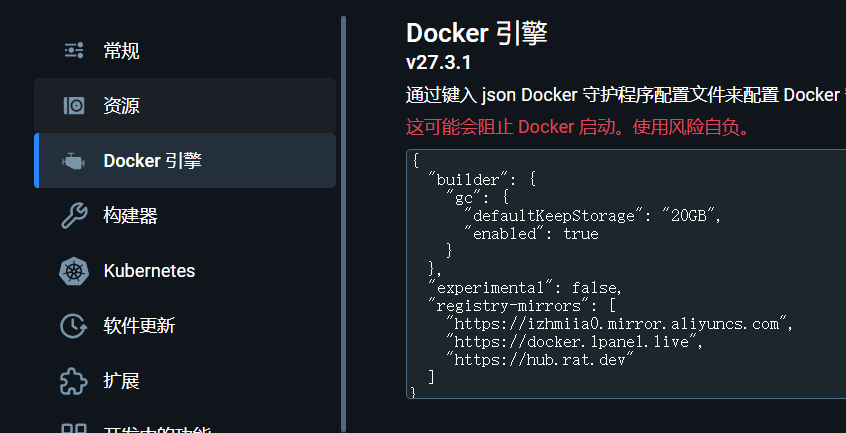Click the Extensions (扩展) puzzle piece icon
The height and width of the screenshot is (433, 846).
pyautogui.click(x=73, y=381)
